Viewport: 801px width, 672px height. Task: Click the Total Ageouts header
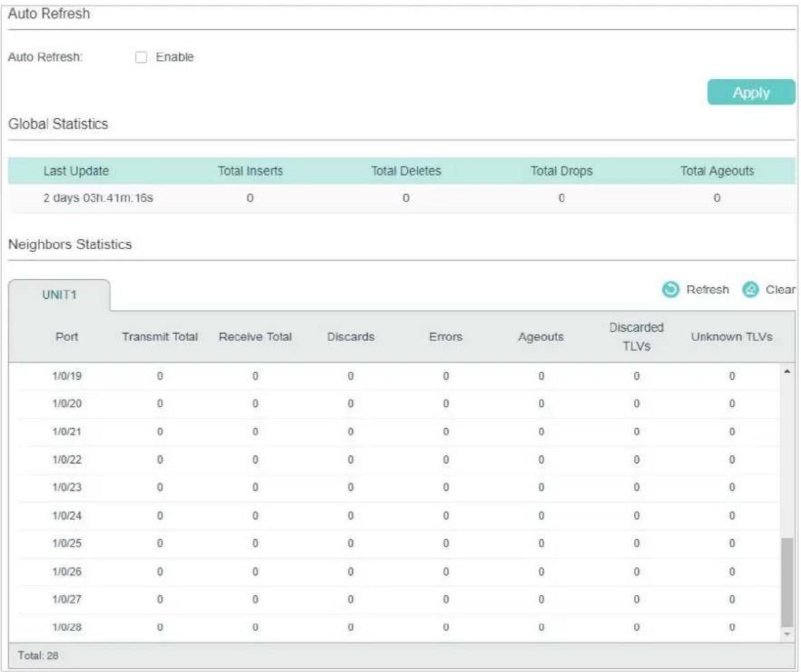click(x=717, y=171)
